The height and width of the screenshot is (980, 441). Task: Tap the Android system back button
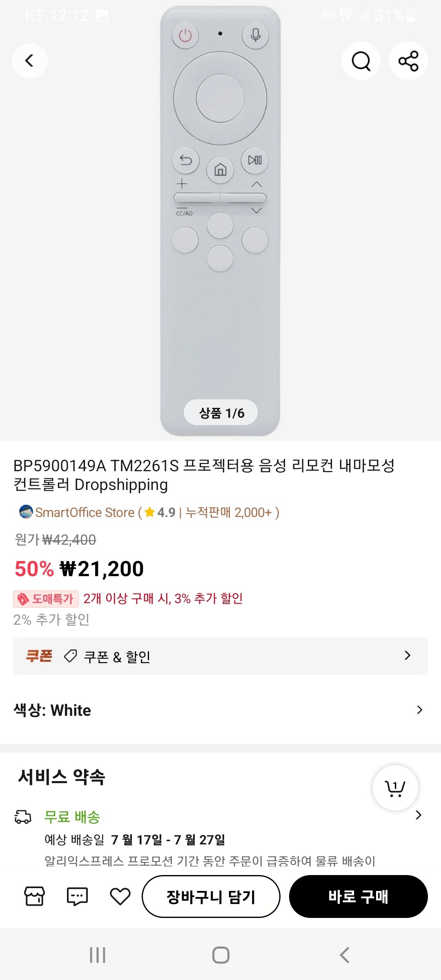click(344, 955)
